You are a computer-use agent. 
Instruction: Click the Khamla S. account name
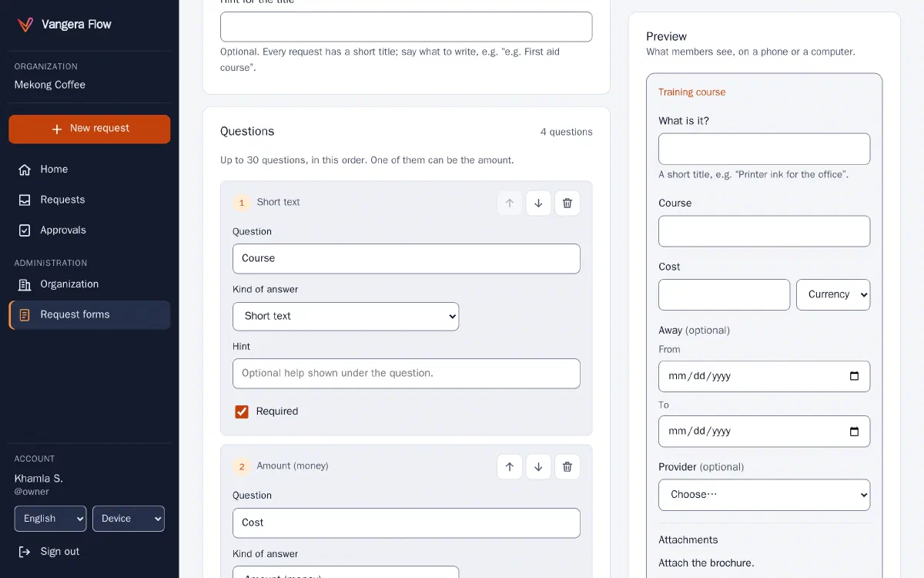(x=38, y=479)
